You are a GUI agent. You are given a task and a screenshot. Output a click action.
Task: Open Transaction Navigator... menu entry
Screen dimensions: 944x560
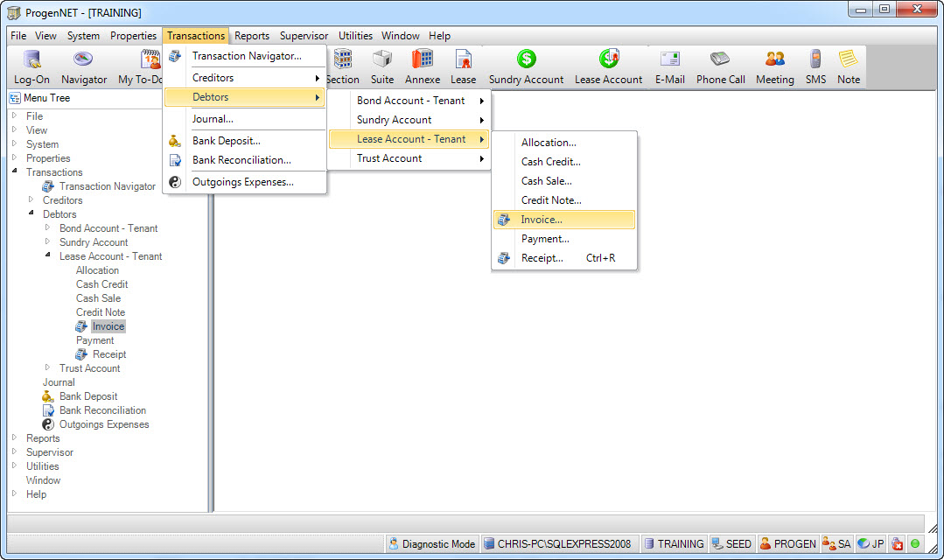click(244, 56)
